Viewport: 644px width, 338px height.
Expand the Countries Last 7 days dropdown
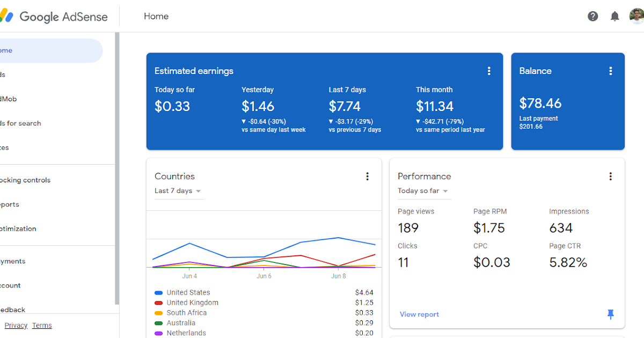click(x=178, y=191)
